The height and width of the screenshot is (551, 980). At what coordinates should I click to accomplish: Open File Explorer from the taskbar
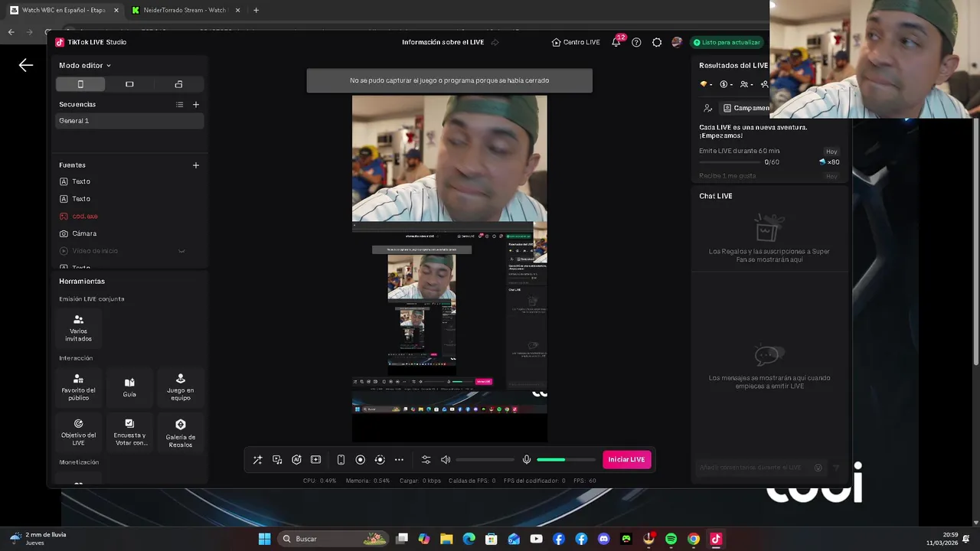pos(446,539)
